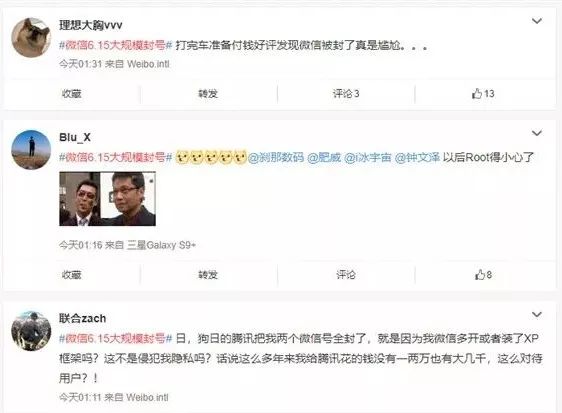Open 联合zach's profile avatar
This screenshot has height=413, width=562.
pos(31,331)
